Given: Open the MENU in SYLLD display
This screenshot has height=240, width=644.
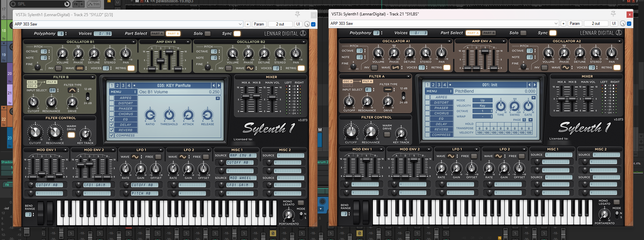Looking at the screenshot, I should tap(123, 92).
